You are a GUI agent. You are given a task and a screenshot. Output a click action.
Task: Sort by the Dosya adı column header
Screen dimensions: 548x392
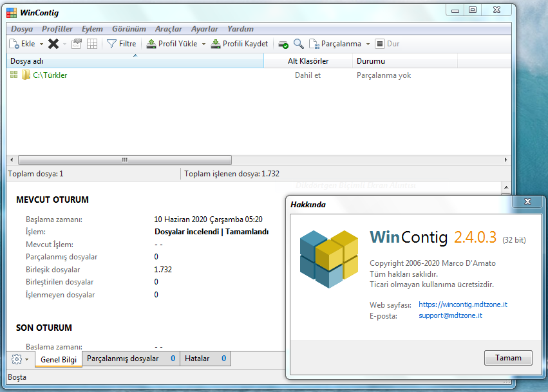coord(135,61)
